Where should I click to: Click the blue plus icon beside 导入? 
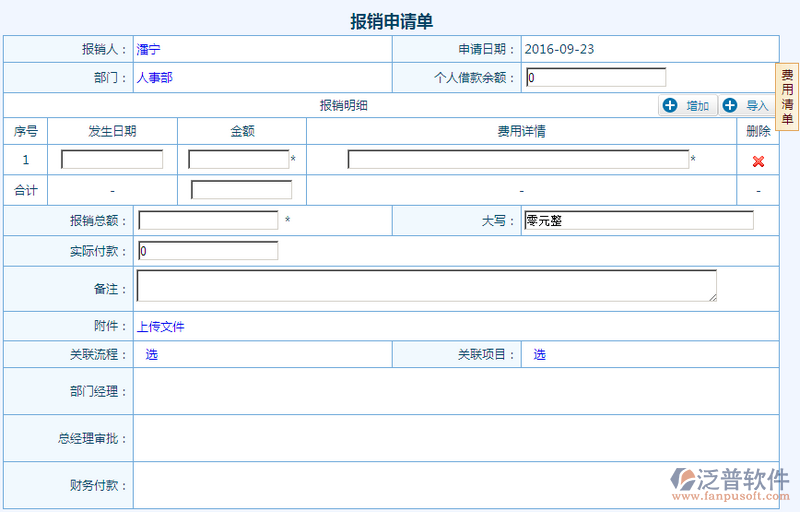(730, 106)
